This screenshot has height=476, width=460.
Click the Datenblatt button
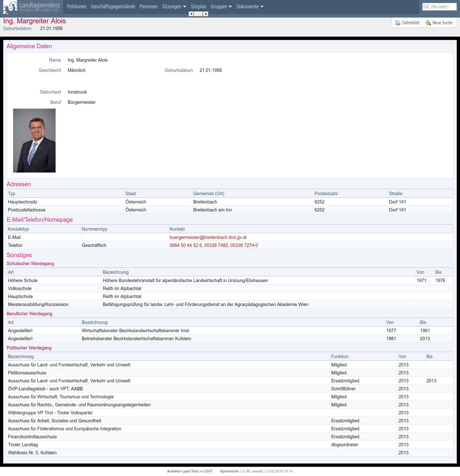407,23
